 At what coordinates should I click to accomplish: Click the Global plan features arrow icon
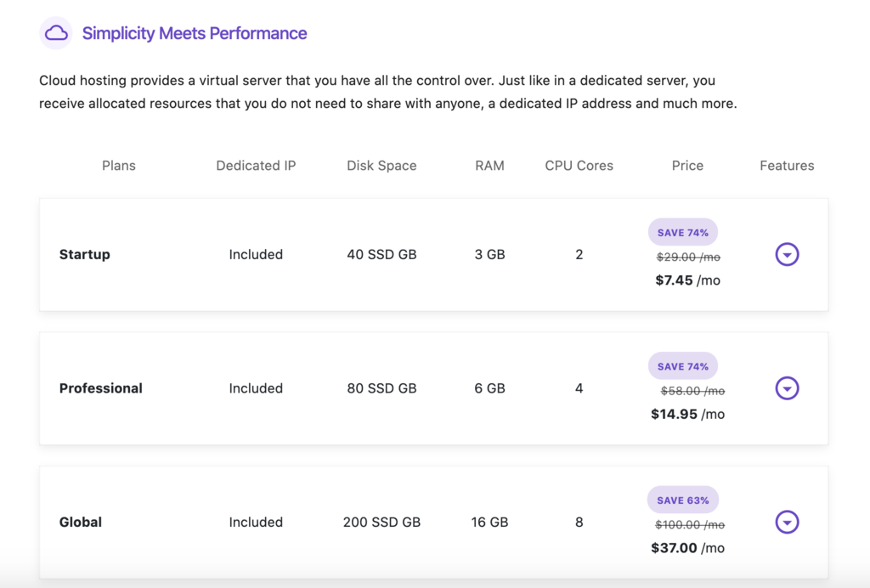click(787, 523)
